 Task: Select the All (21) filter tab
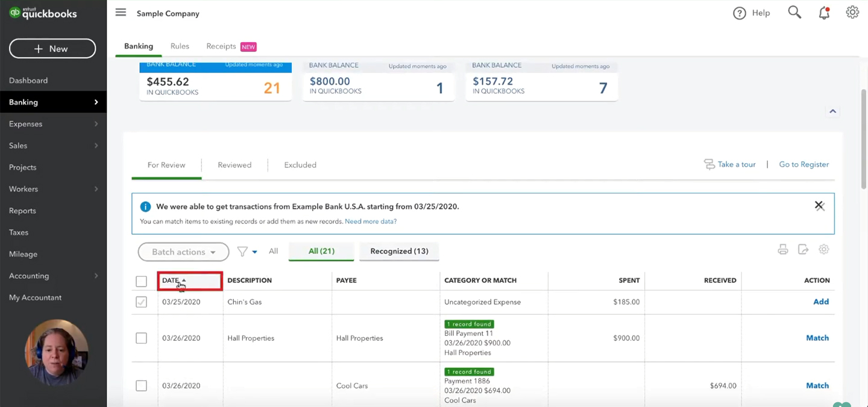point(321,251)
